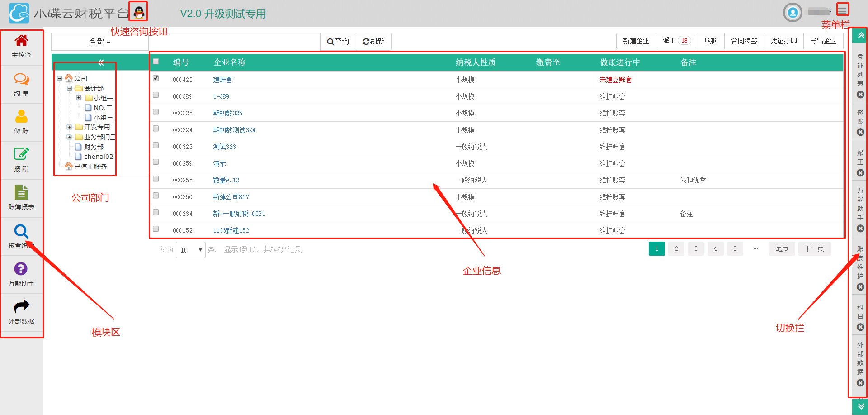The image size is (868, 415).
Task: Check the row checkbox for 1-389
Action: click(x=156, y=95)
